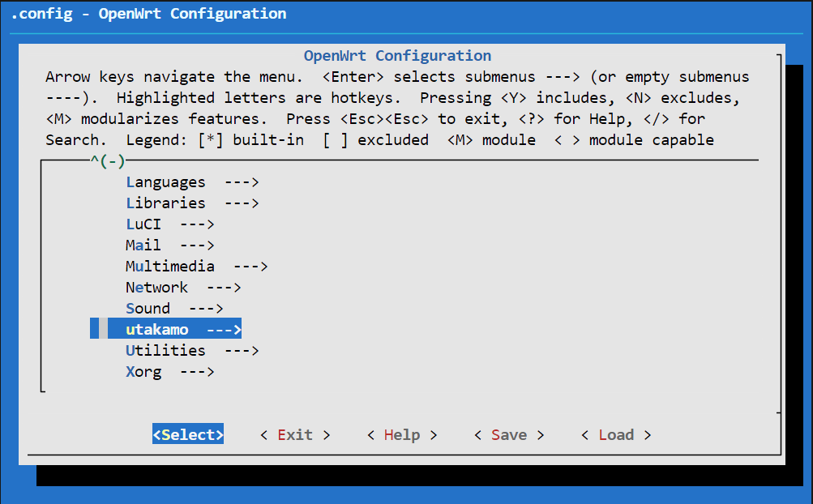Click the Exit button

pos(295,434)
